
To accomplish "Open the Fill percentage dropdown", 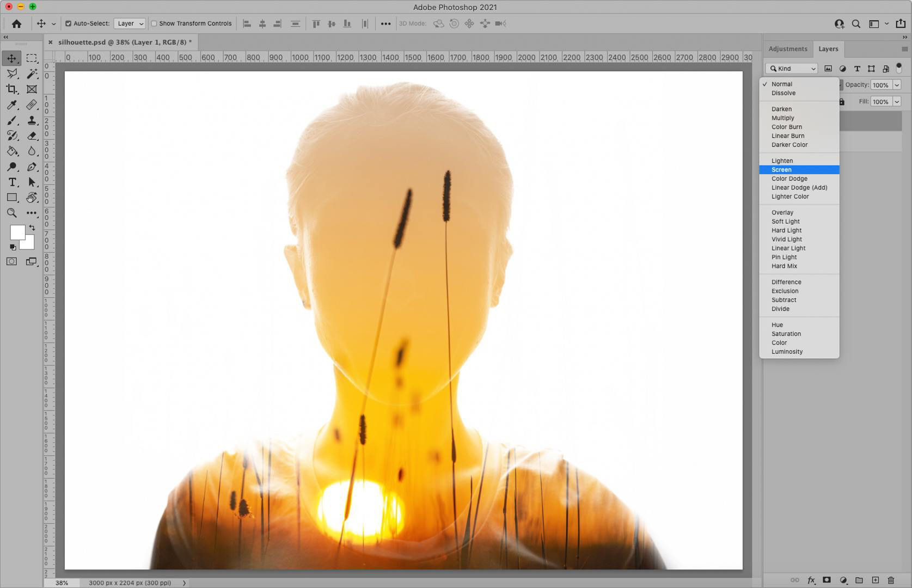I will pyautogui.click(x=896, y=102).
